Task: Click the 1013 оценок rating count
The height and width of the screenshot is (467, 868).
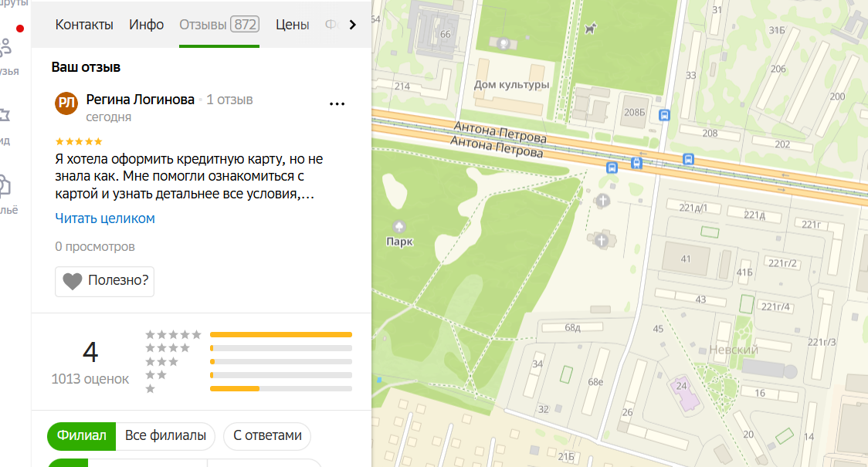Action: click(x=90, y=379)
